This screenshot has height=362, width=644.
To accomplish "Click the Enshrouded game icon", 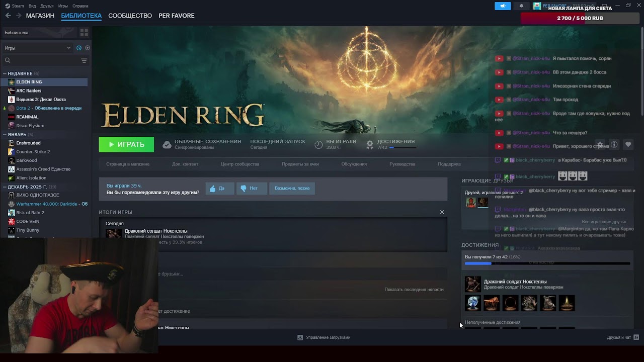I will (12, 143).
